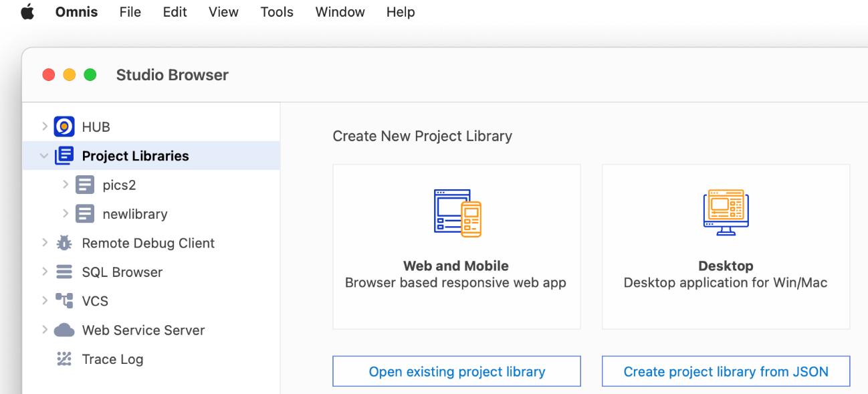Open the View menu
The width and height of the screenshot is (868, 394).
pyautogui.click(x=223, y=12)
